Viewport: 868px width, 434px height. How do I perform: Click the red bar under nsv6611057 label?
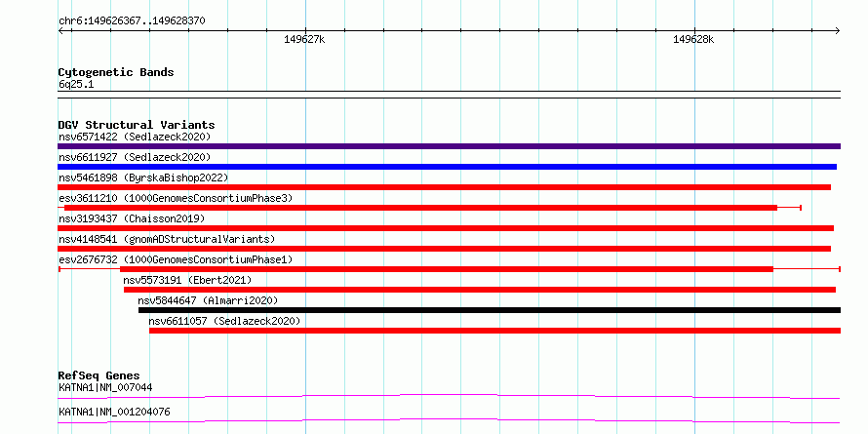(x=494, y=331)
